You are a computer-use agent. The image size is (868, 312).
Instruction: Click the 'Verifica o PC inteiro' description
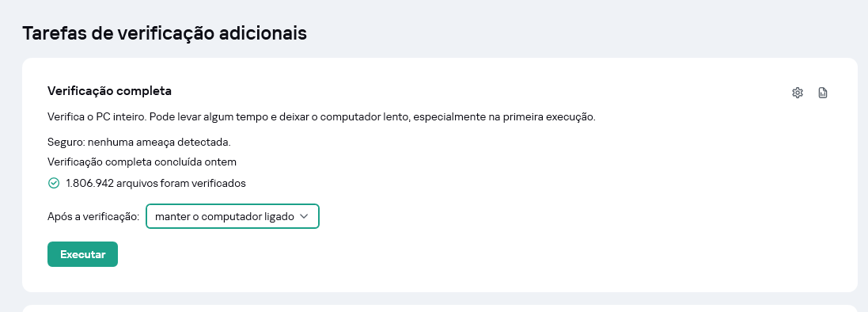321,117
